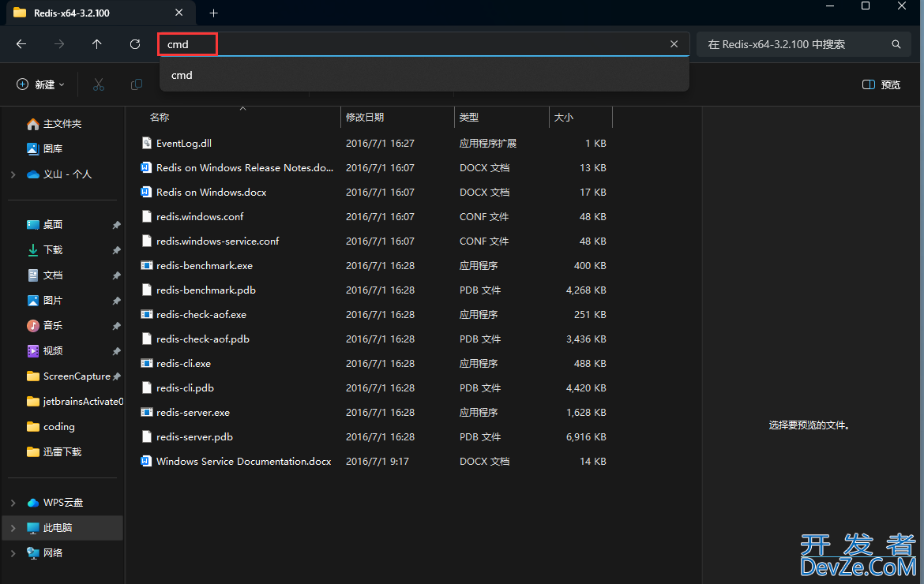Select redis-server.pdb file
924x584 pixels.
pos(194,437)
